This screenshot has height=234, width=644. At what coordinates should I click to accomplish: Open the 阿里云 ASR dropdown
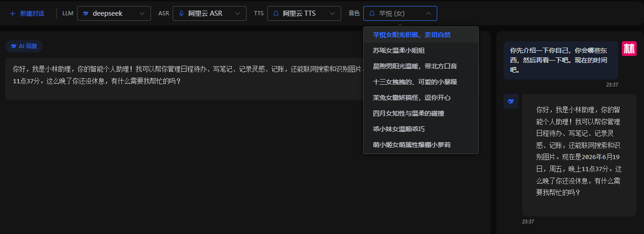[x=210, y=13]
